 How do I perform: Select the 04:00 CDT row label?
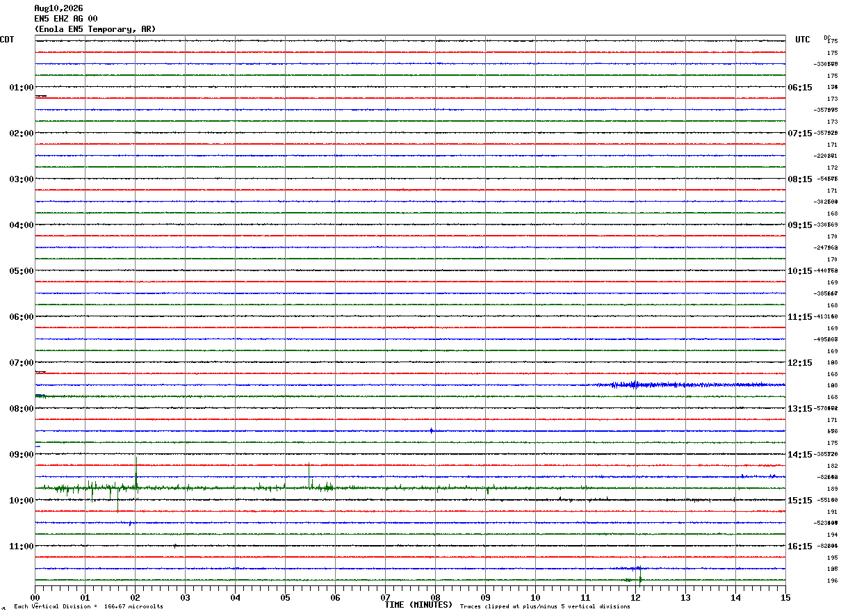[22, 225]
